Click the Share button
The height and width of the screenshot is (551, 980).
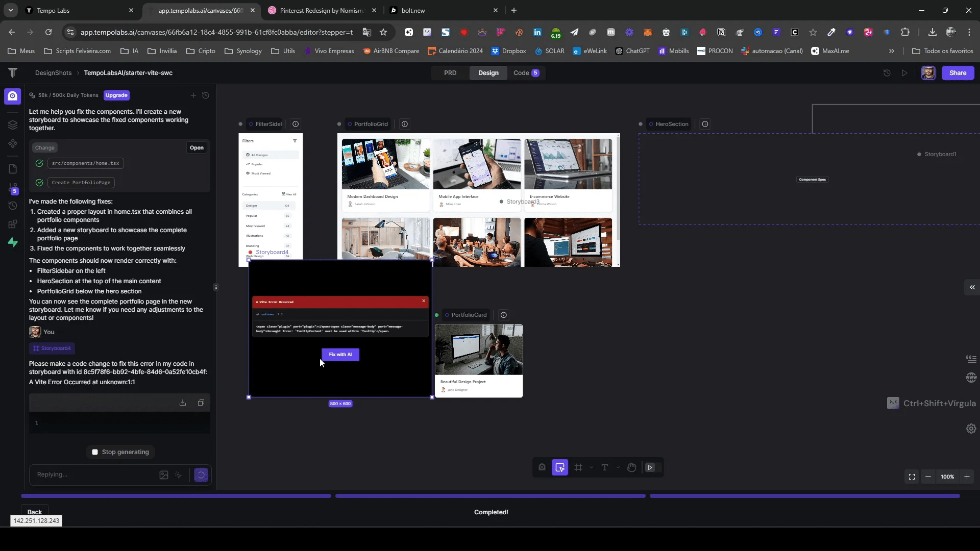(958, 73)
